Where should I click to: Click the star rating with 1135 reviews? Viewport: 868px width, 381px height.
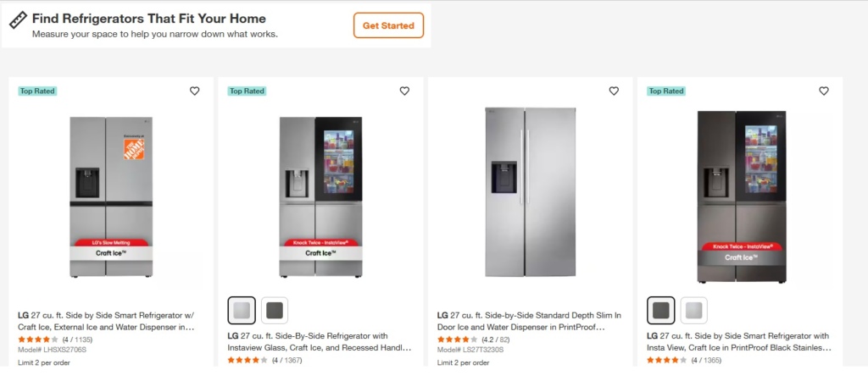pos(38,339)
